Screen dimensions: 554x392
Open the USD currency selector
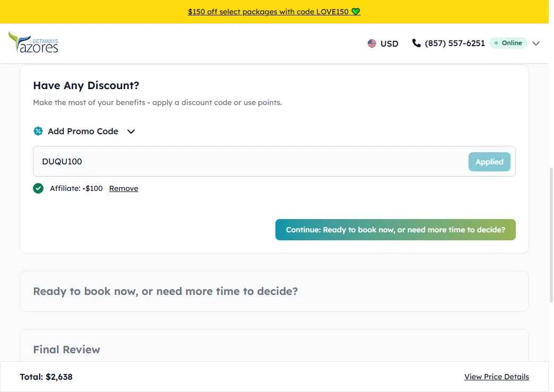point(383,43)
